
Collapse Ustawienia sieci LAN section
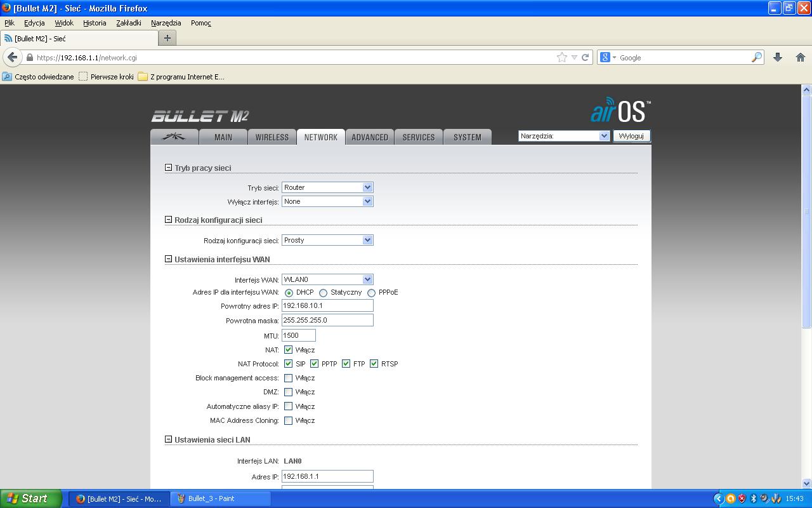coord(168,439)
